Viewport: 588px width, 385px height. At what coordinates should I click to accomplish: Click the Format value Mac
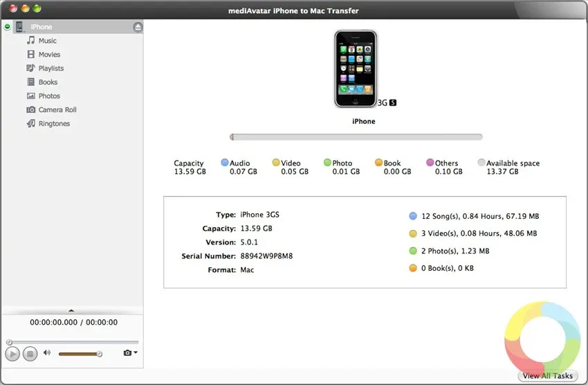click(247, 270)
